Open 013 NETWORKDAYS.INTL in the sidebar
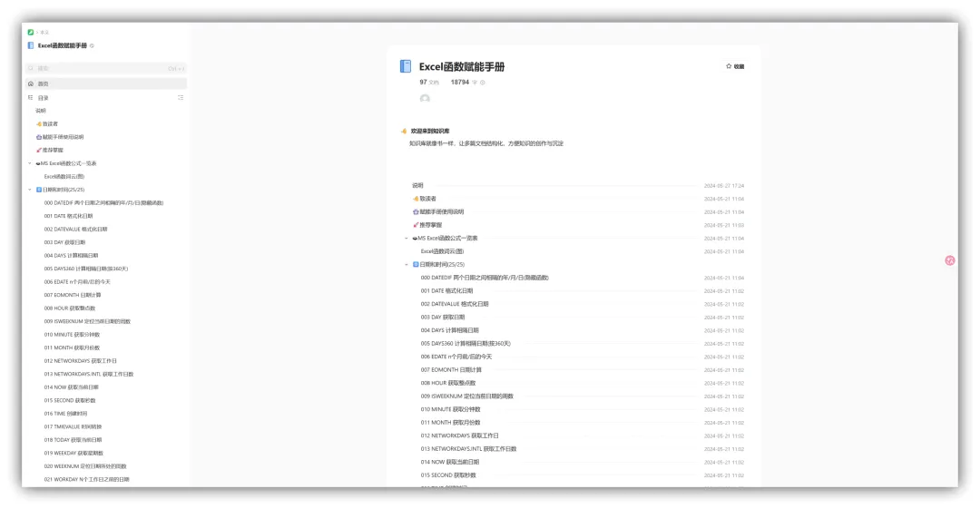980x509 pixels. coord(89,374)
